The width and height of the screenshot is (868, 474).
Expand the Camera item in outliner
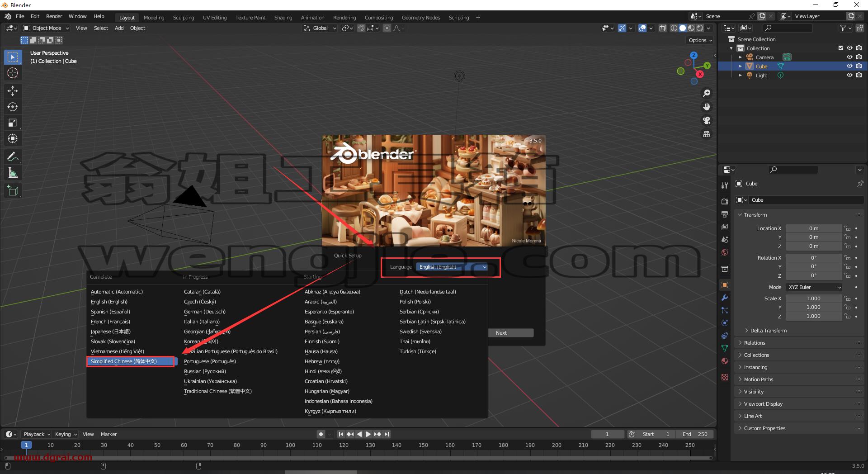[x=740, y=57]
